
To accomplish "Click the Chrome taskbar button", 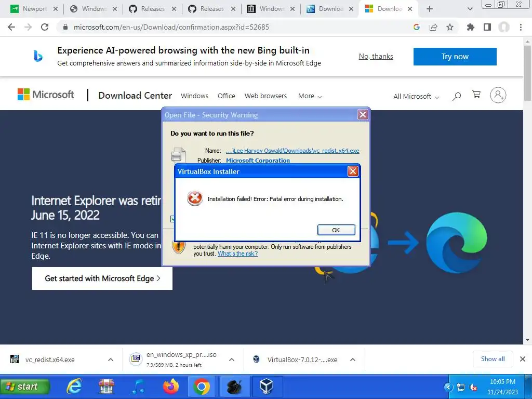I will [x=202, y=387].
